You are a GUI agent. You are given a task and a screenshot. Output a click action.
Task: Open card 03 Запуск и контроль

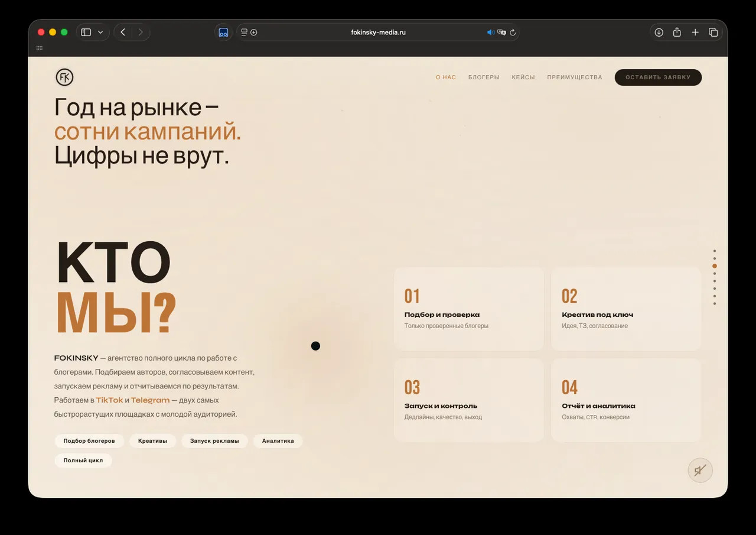pos(468,400)
